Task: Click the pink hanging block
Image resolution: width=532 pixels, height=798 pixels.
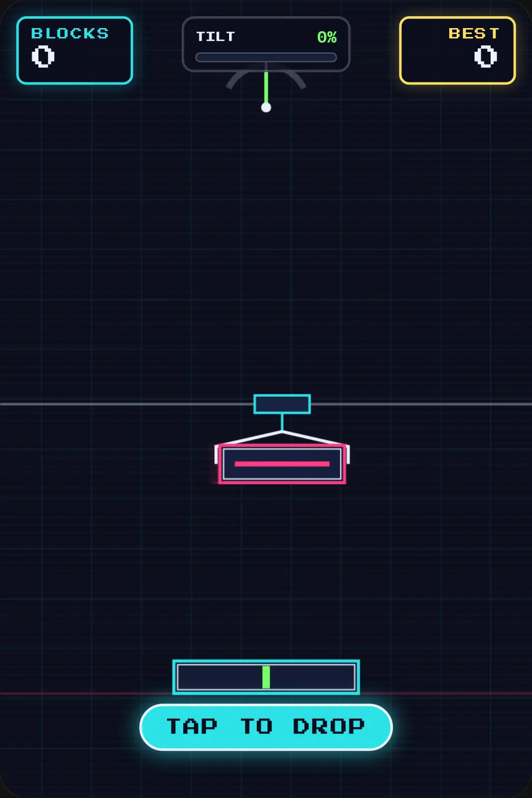Action: coord(282,464)
